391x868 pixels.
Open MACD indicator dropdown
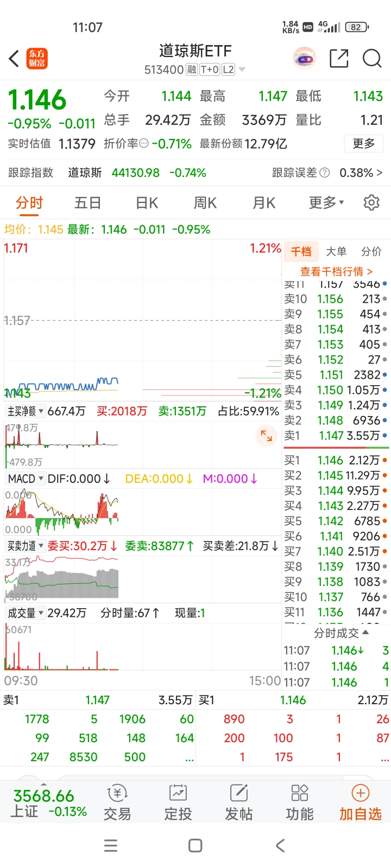click(26, 478)
